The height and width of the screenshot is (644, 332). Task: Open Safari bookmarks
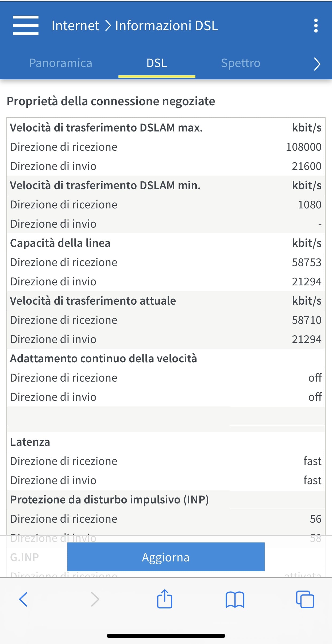click(x=235, y=599)
